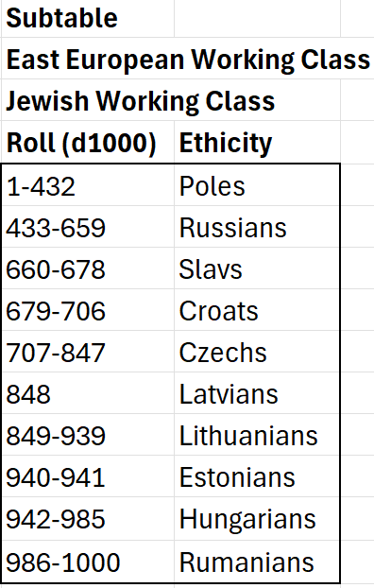
Task: Select the Latvians cell
Action: point(257,393)
